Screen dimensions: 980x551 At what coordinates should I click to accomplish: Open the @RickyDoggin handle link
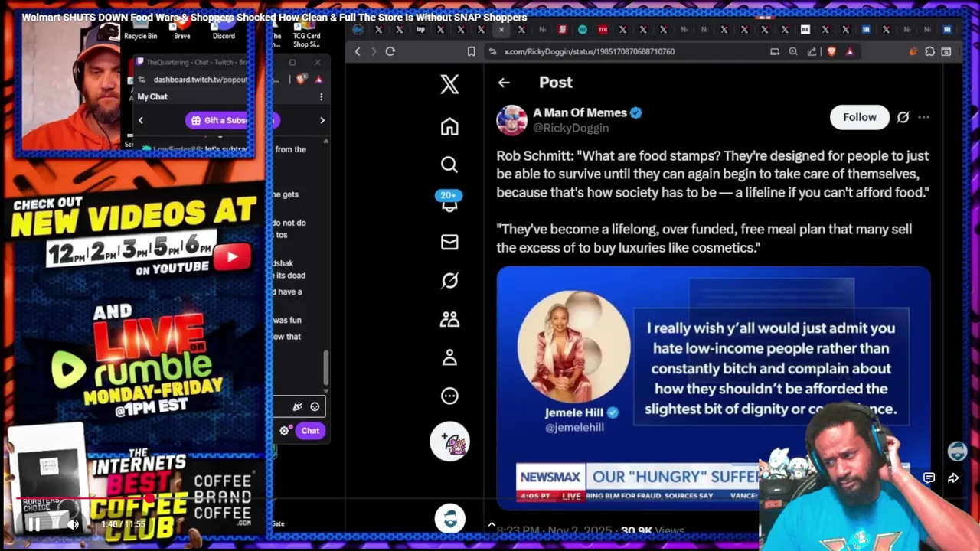point(571,128)
